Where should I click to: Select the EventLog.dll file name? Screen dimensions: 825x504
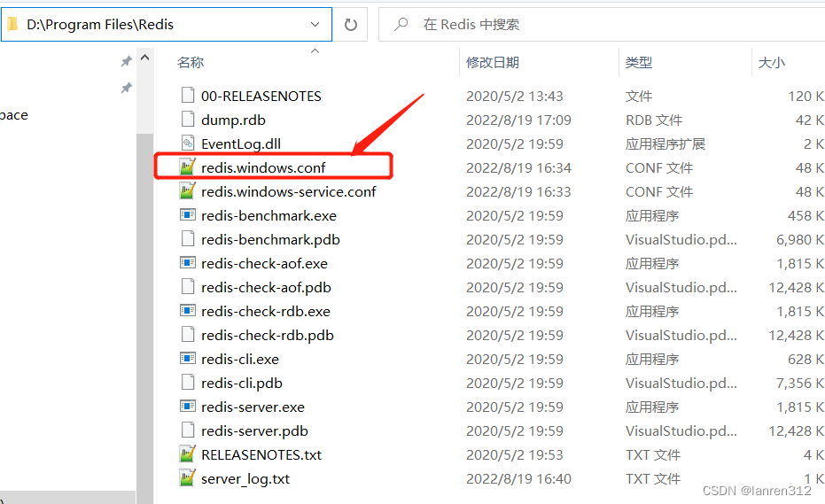pos(241,143)
